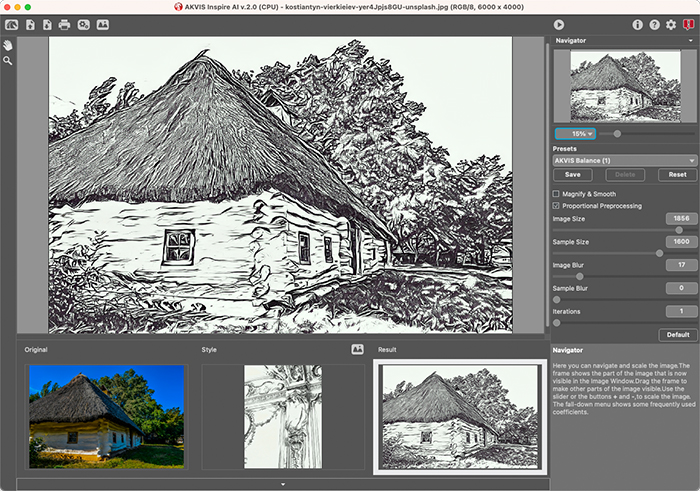
Task: Open the preferences gear icon
Action: [671, 24]
